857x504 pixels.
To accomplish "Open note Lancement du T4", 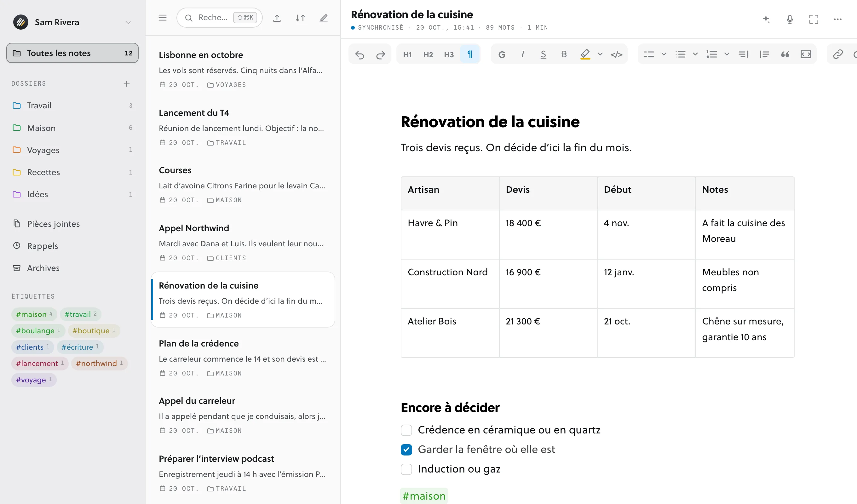I will click(243, 127).
